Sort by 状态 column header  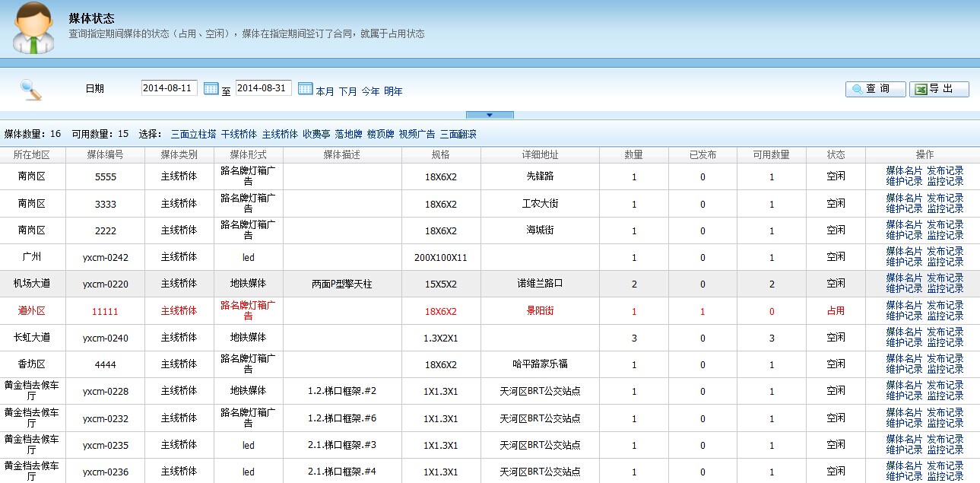[x=836, y=154]
